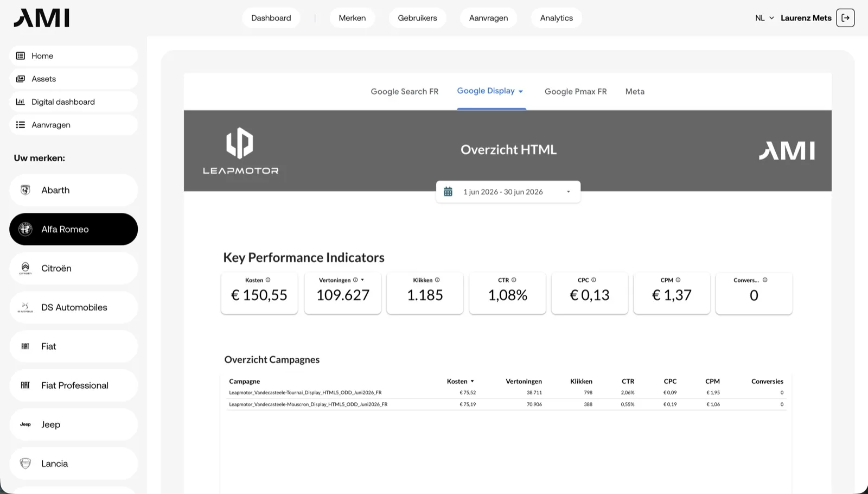Click the Home sidebar icon
The image size is (868, 494).
pyautogui.click(x=21, y=56)
